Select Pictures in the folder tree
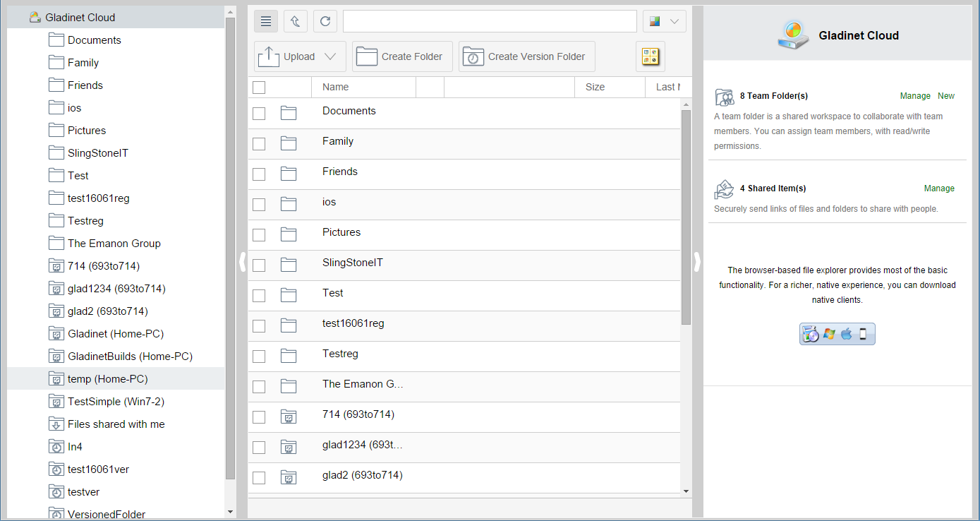Image resolution: width=980 pixels, height=521 pixels. click(x=87, y=131)
